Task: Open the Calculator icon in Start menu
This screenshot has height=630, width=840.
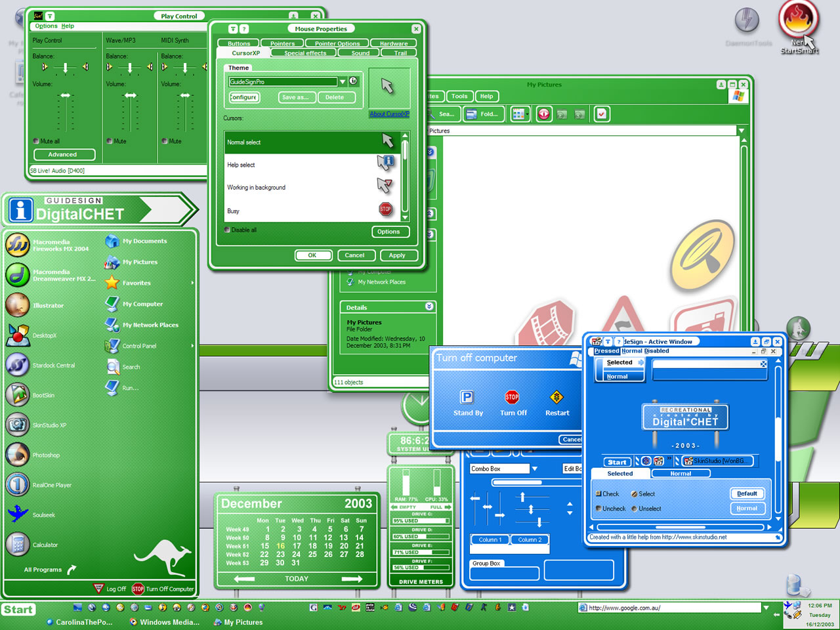Action: tap(18, 545)
